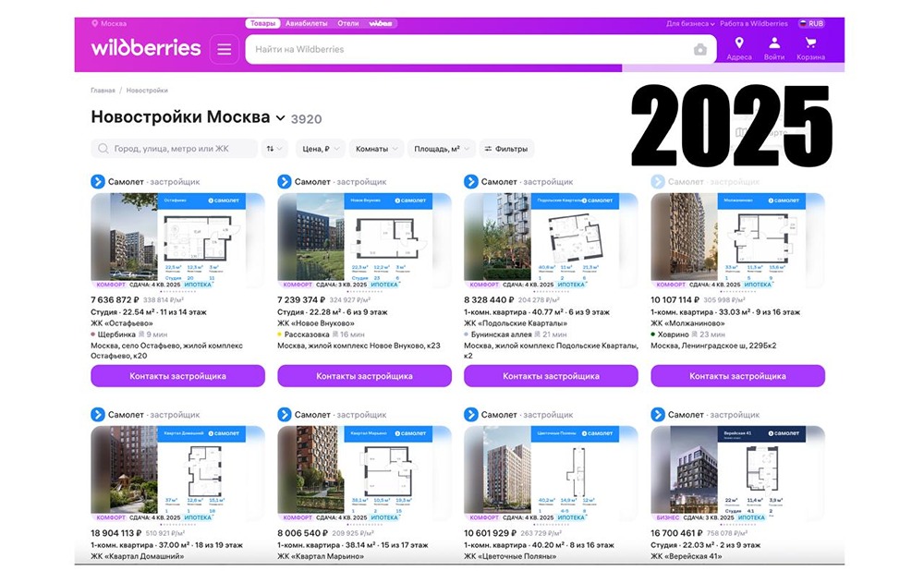Focus the Город, улица, метро или ЖК field
The height and width of the screenshot is (571, 924).
175,149
